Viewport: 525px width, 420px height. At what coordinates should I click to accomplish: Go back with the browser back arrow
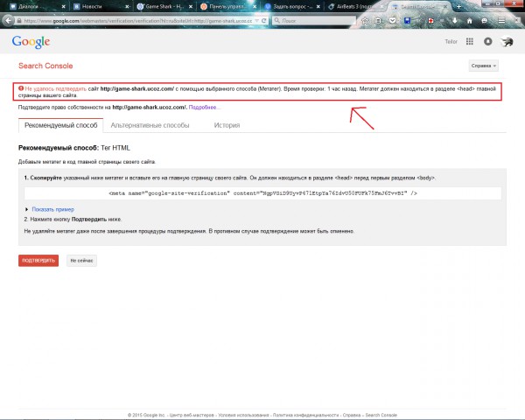click(x=8, y=21)
